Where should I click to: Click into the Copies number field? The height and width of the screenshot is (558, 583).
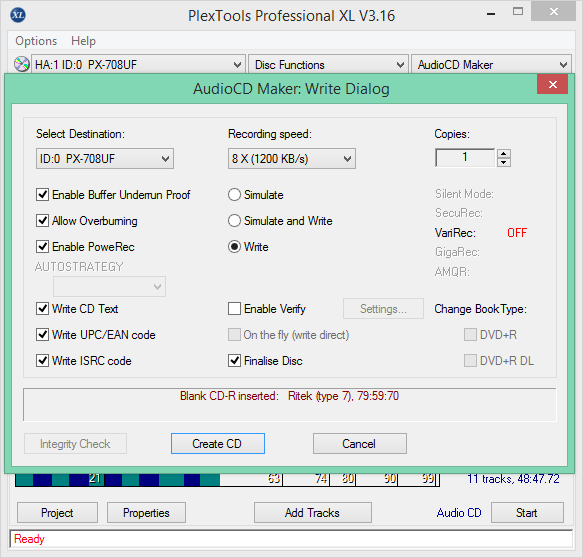click(465, 158)
